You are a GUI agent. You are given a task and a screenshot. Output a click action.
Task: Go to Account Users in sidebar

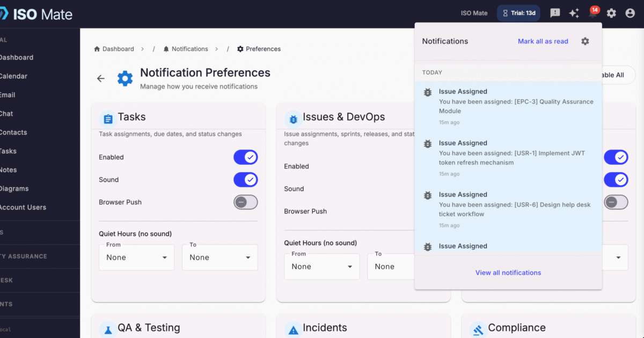23,207
